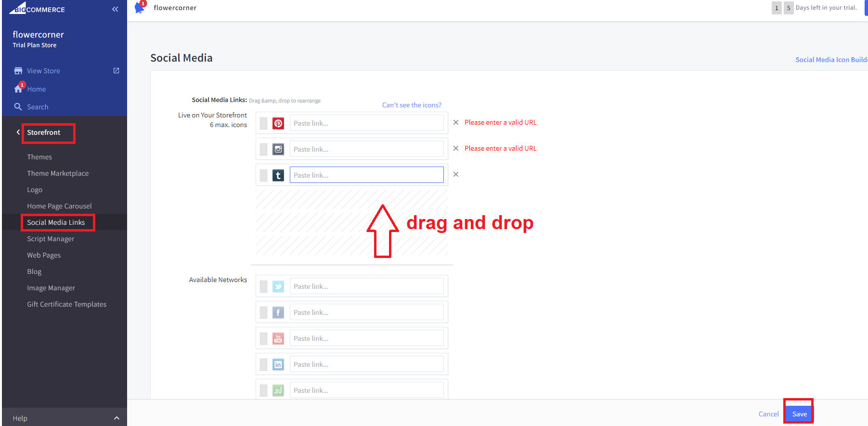
Task: Expand the Help panel chevron
Action: coord(117,418)
